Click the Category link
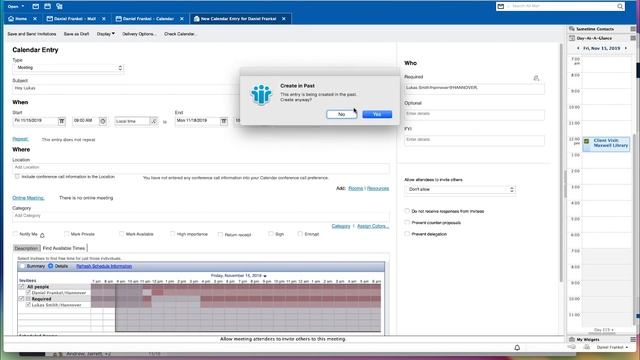The image size is (640, 360). tap(341, 226)
